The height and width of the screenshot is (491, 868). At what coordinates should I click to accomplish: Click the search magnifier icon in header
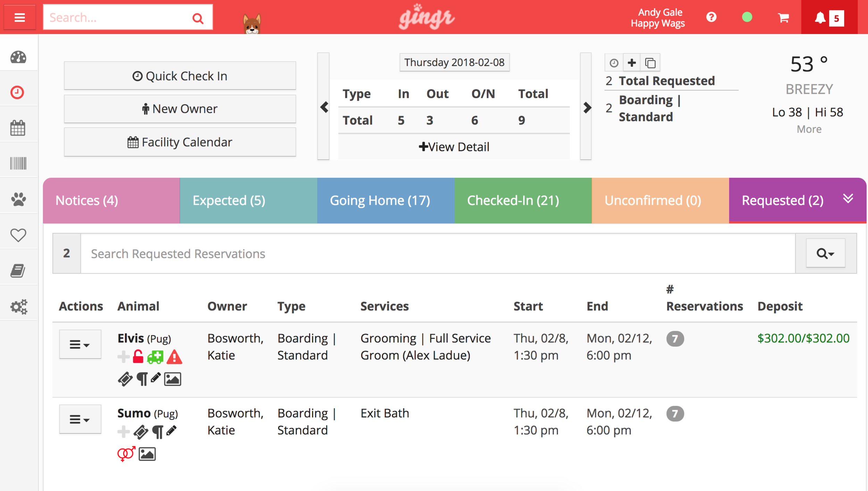pos(198,18)
